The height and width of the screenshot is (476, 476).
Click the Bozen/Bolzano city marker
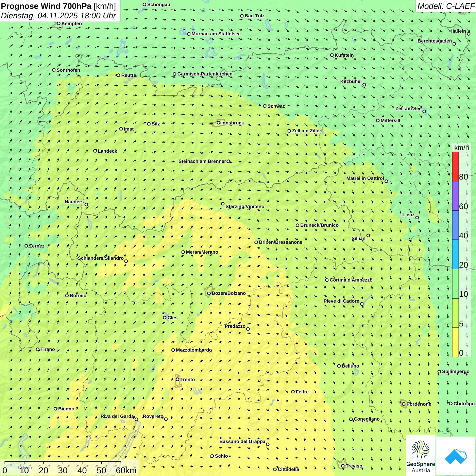pos(209,293)
